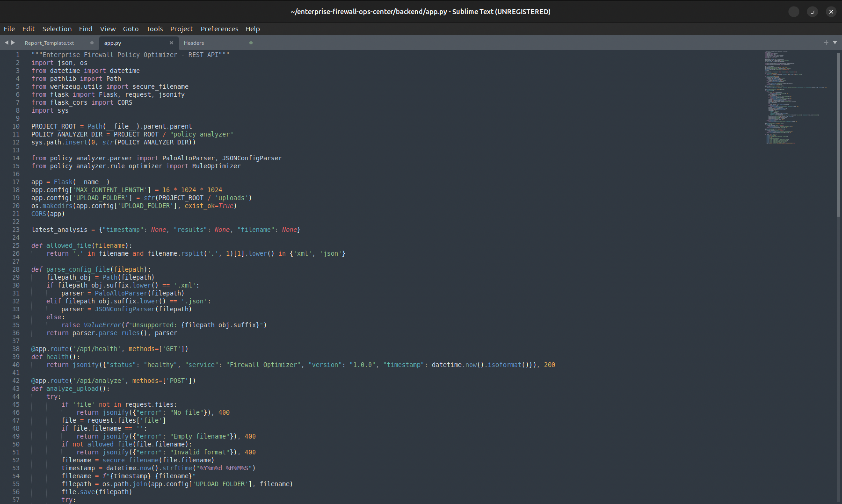Click 'parse_config_file' function definition

[x=78, y=269]
